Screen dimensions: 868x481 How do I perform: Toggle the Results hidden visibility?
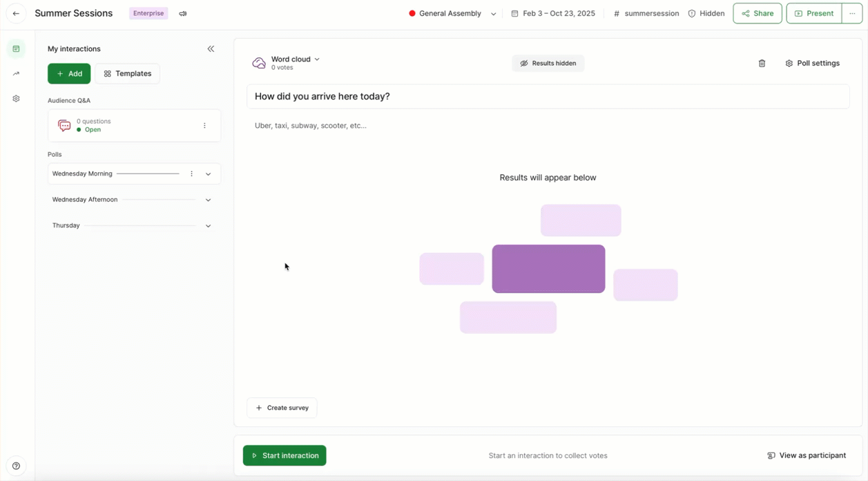[548, 64]
